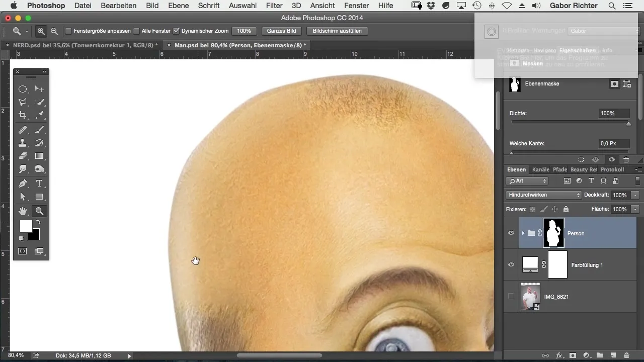
Task: Open the Hindurchwirken blend mode dropdown
Action: (543, 195)
